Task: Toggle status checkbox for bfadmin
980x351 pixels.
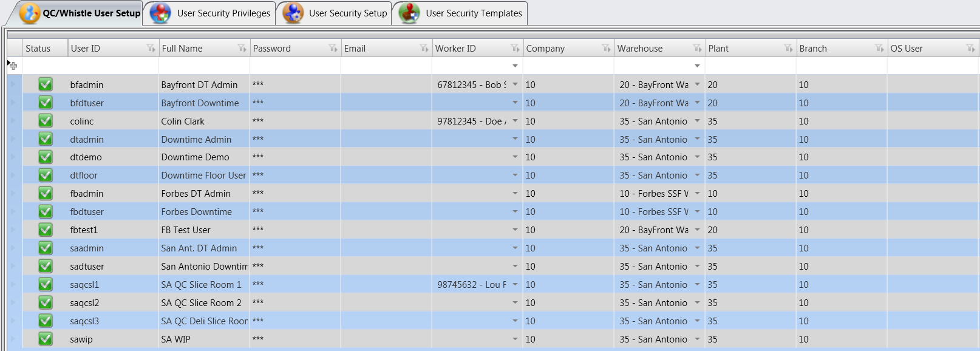Action: (x=46, y=84)
